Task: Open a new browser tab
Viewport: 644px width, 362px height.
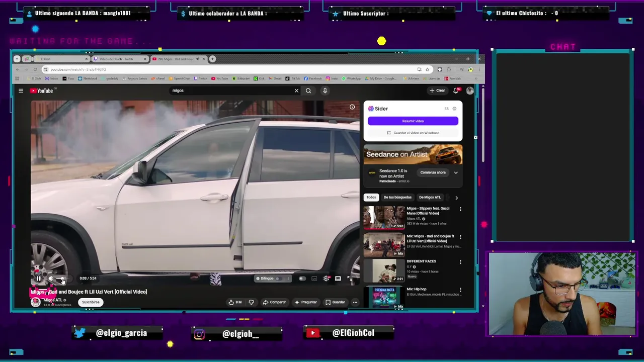Action: click(x=212, y=59)
